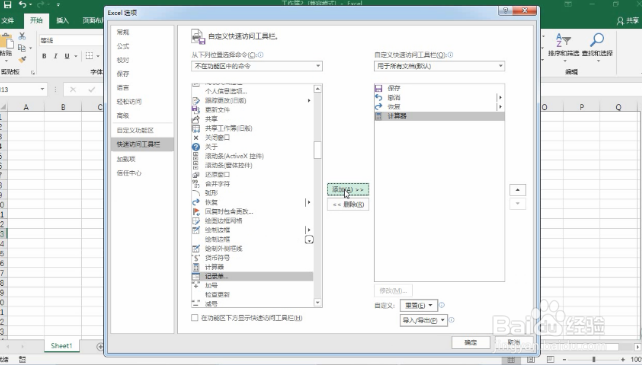Select 计算器 icon in left command list
This screenshot has height=368, width=642.
(196, 267)
